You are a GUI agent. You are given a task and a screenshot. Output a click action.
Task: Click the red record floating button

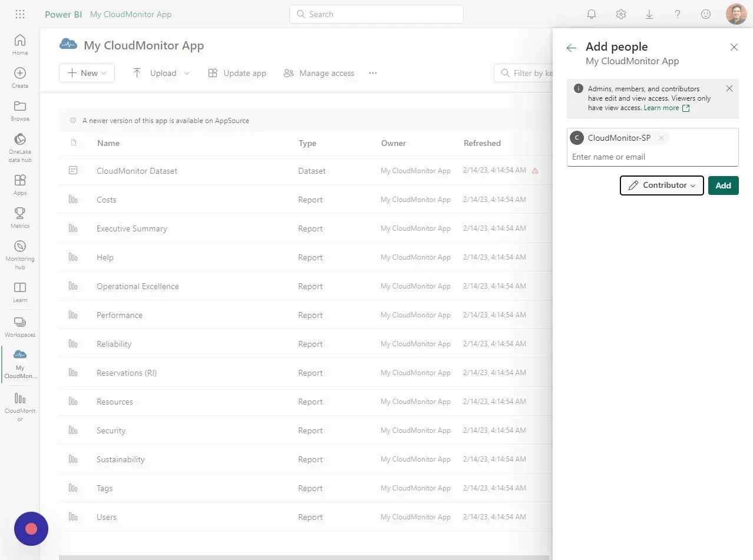[31, 529]
